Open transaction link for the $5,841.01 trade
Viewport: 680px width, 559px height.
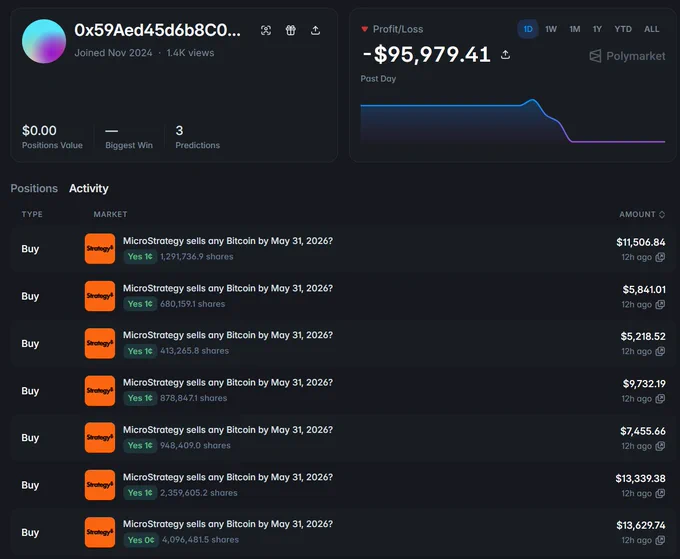(x=660, y=304)
